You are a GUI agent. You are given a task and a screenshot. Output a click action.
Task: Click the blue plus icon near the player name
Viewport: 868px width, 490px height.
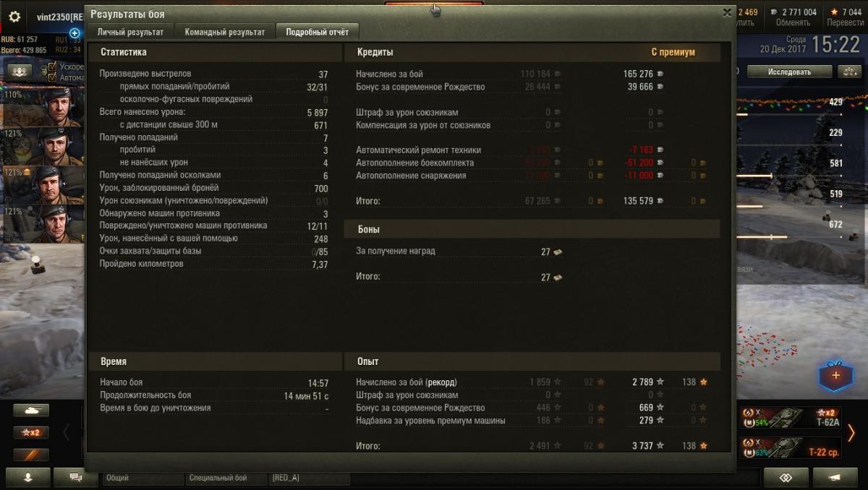coord(75,33)
